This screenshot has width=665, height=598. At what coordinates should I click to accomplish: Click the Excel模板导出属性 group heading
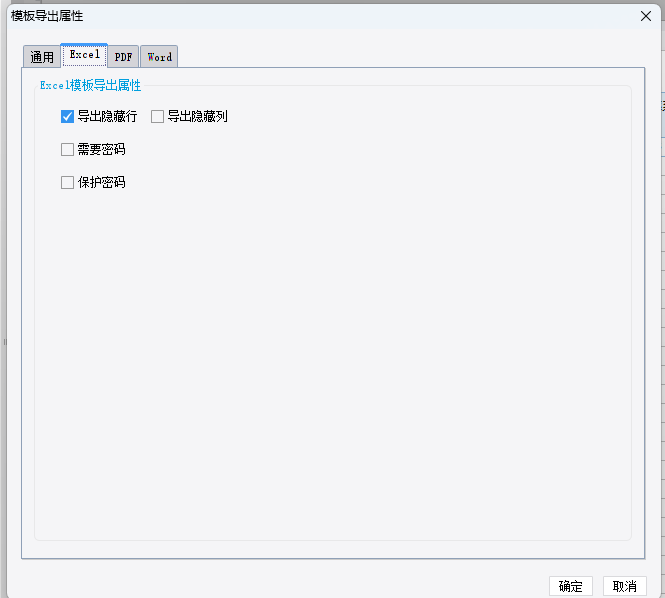(90, 85)
